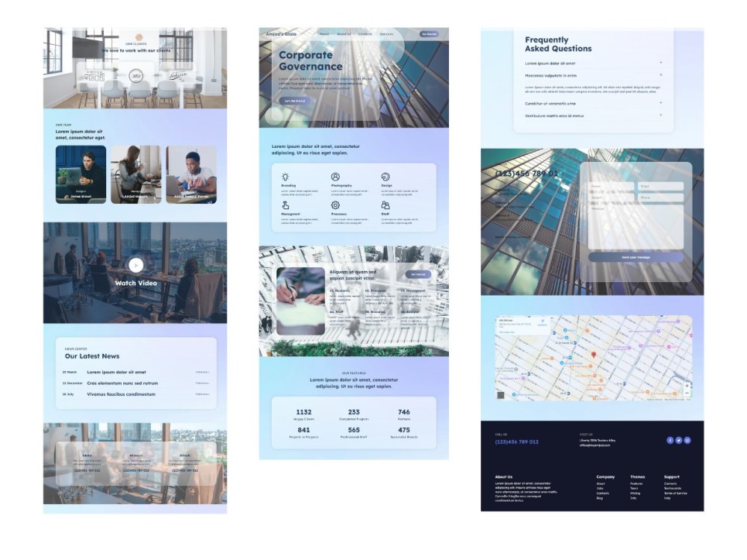Click the red location pin on map
This screenshot has width=747, height=560.
[594, 355]
